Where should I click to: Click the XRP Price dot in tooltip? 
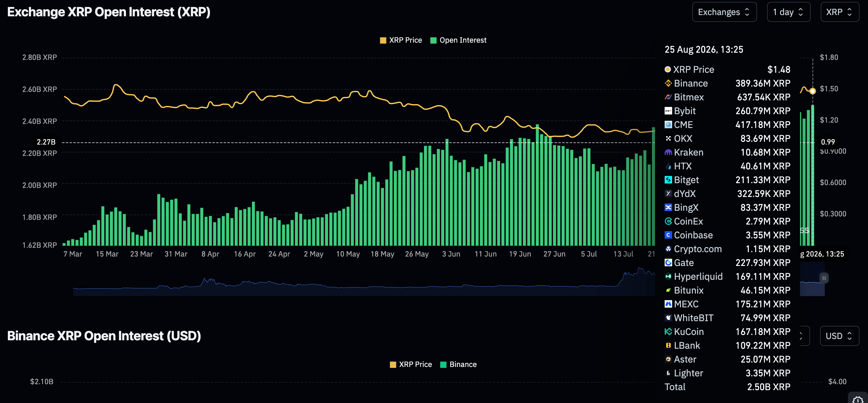(667, 70)
